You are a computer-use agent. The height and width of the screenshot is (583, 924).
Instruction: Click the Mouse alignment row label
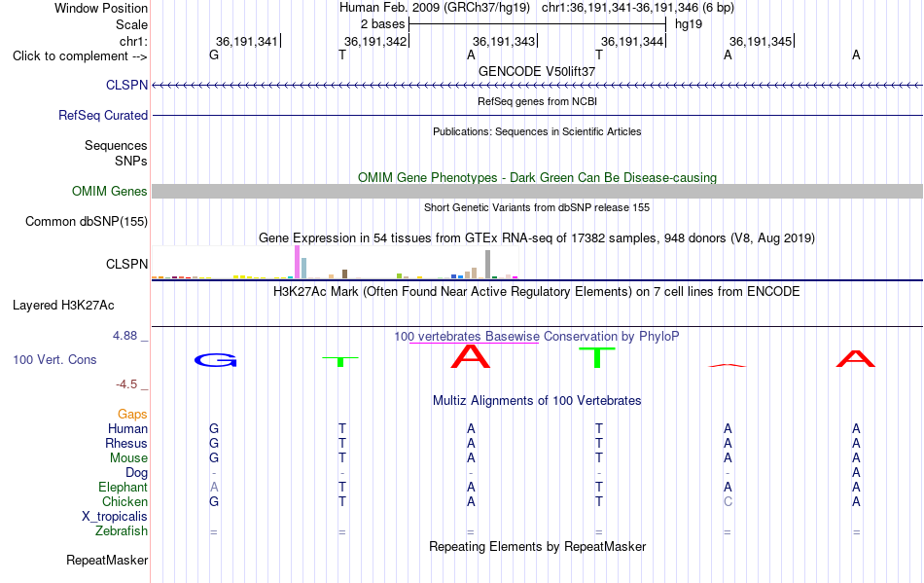(x=128, y=458)
